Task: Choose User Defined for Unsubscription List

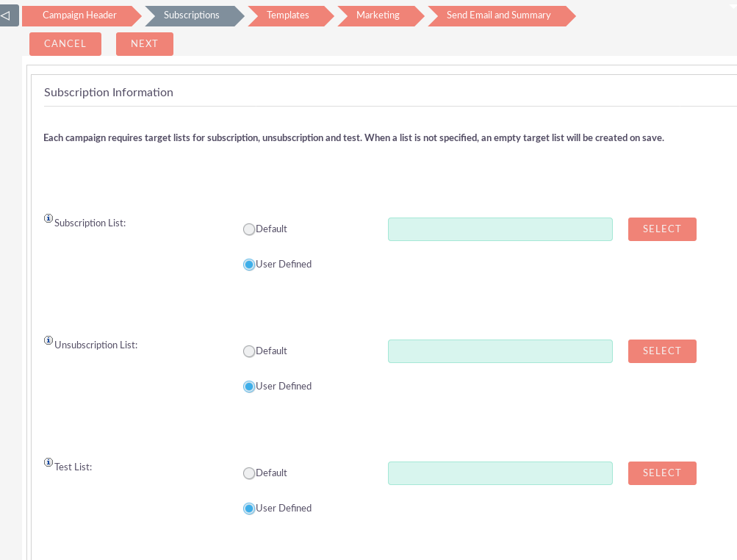Action: tap(249, 387)
